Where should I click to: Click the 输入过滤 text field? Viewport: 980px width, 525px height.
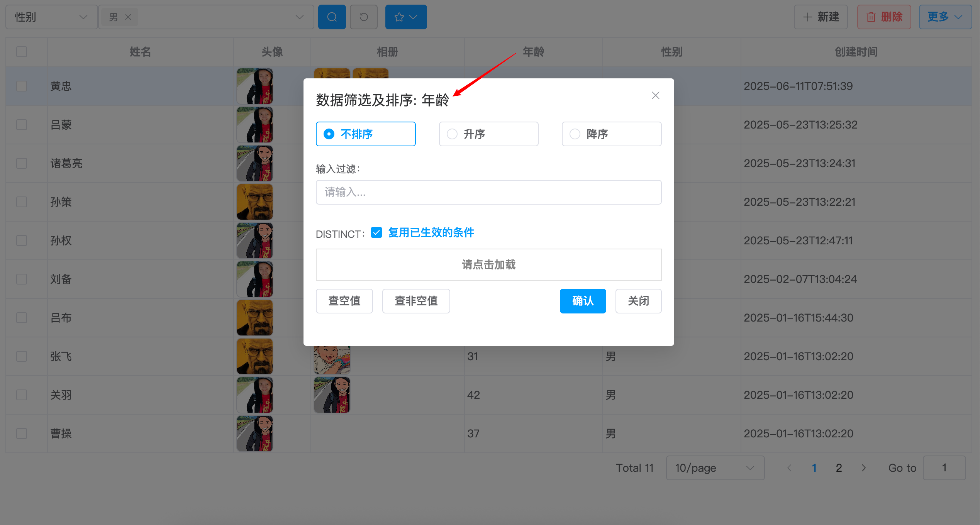coord(488,192)
